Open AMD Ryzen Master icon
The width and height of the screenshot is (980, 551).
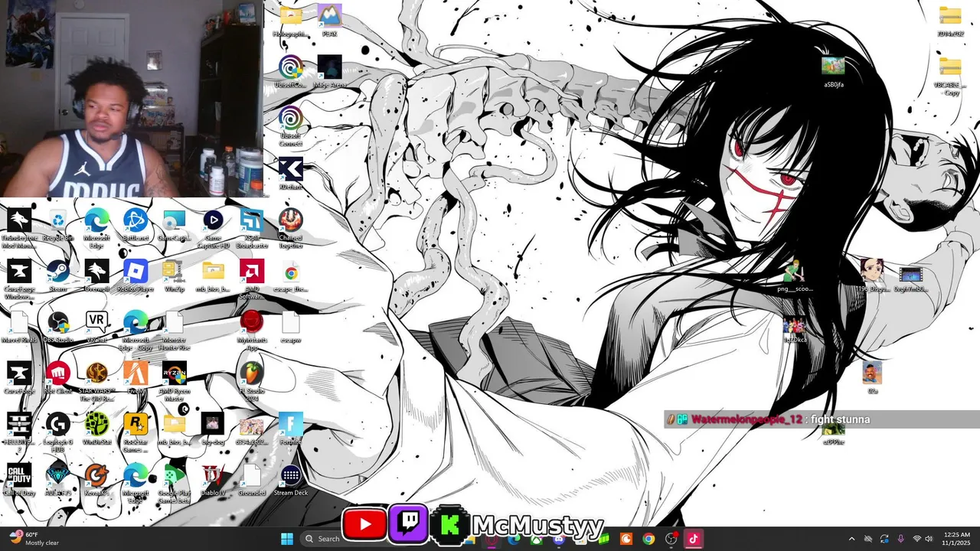point(175,381)
